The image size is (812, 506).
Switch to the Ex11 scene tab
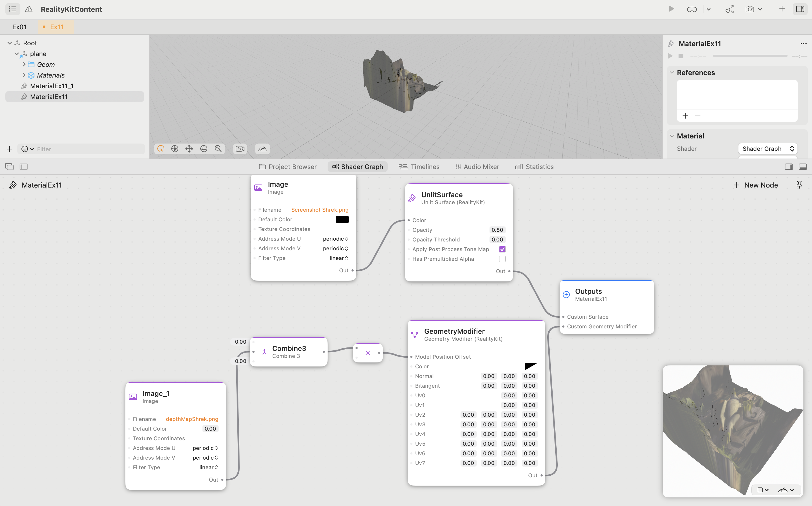56,27
